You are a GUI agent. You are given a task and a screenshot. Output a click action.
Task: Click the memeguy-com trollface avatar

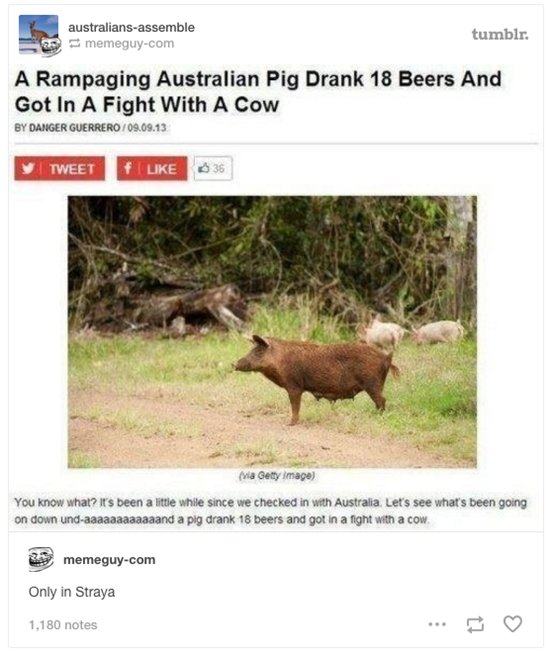coord(41,559)
